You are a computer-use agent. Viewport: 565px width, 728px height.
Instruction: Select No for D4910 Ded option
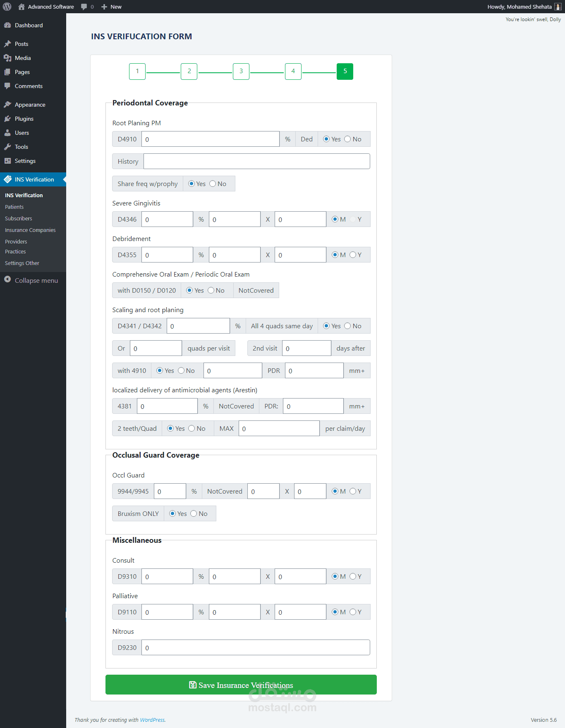coord(347,139)
